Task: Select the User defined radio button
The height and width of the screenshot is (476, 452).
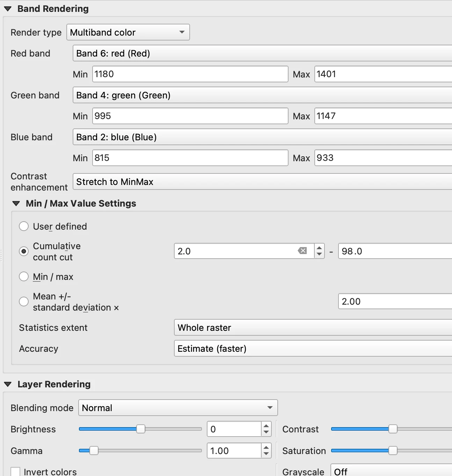Action: [x=24, y=226]
